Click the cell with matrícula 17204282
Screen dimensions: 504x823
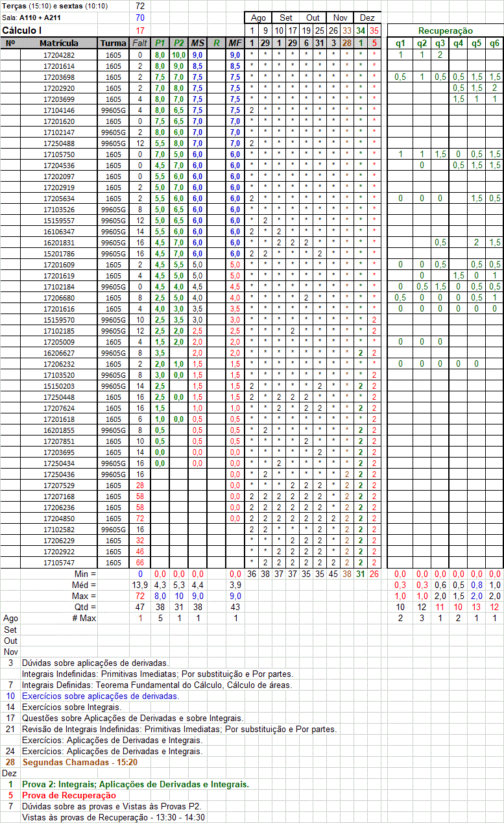pos(59,55)
